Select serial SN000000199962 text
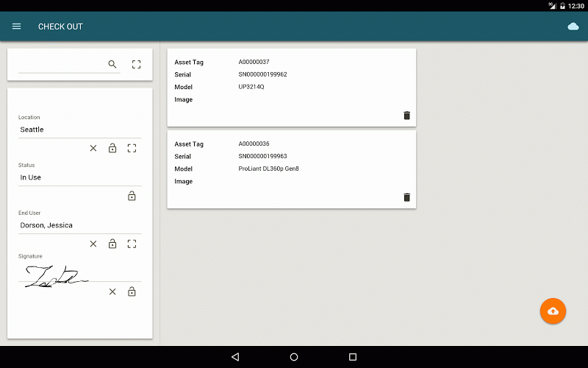This screenshot has height=368, width=588. (x=262, y=74)
